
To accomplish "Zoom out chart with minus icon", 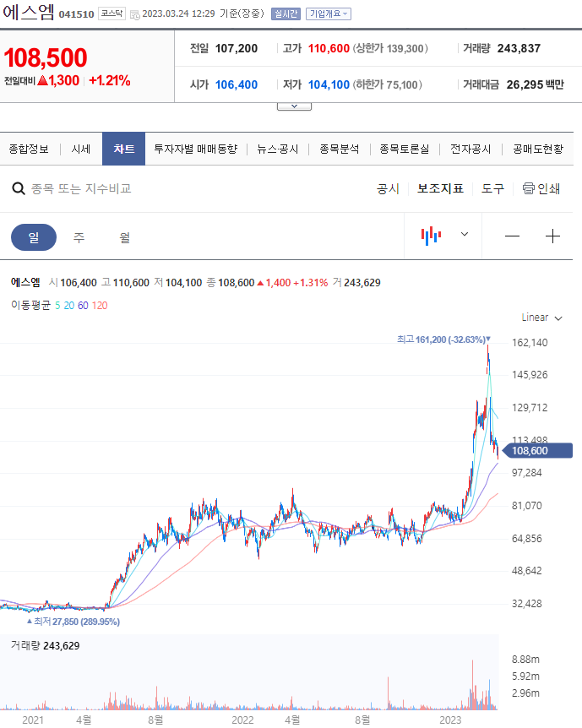I will click(512, 236).
